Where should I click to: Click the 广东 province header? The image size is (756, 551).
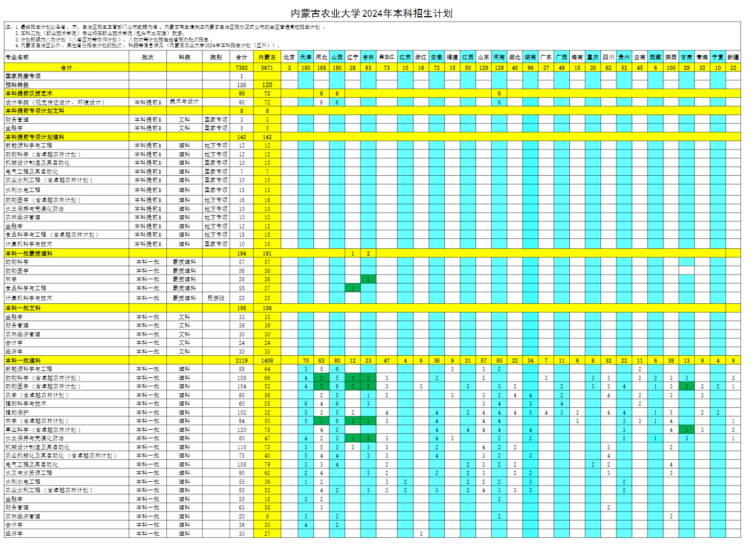[x=546, y=57]
